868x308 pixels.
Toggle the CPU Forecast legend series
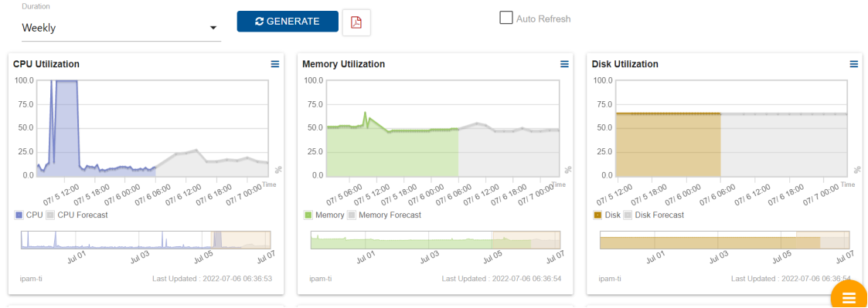pos(77,215)
